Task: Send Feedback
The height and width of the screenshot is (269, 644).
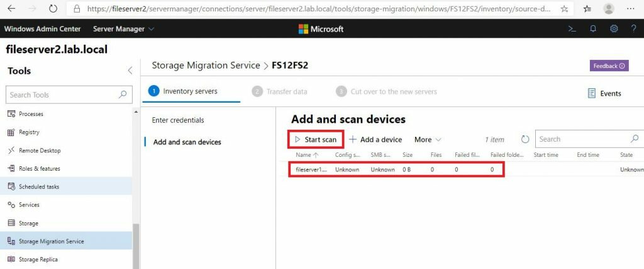Action: pyautogui.click(x=609, y=66)
